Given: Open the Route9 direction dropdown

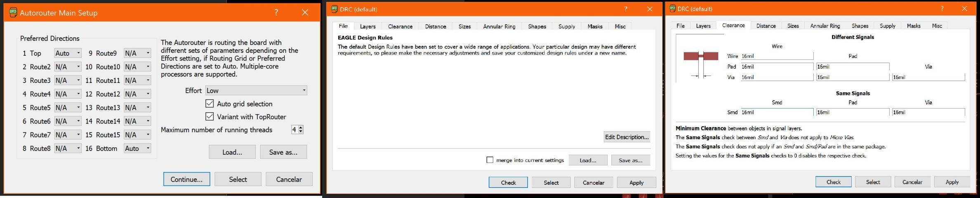Looking at the screenshot, I should (x=137, y=53).
